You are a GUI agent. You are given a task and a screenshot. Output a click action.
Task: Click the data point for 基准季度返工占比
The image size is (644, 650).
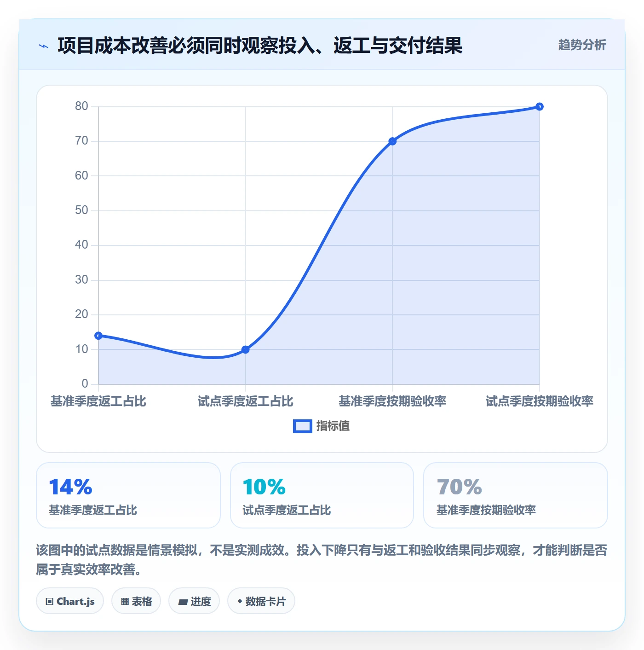tap(98, 336)
